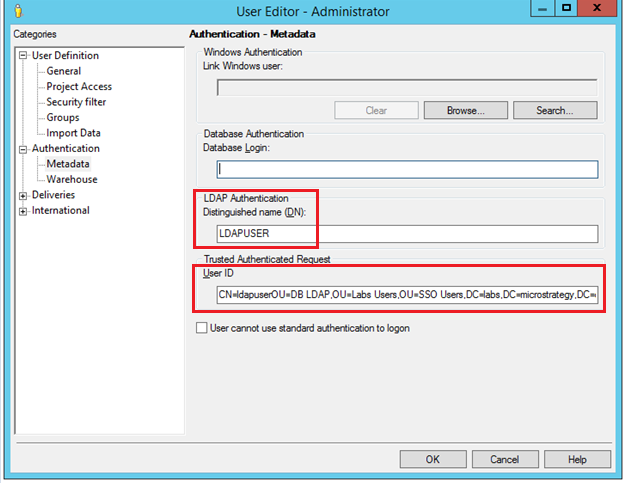Open the Project Access category
The width and height of the screenshot is (624, 483).
78,87
